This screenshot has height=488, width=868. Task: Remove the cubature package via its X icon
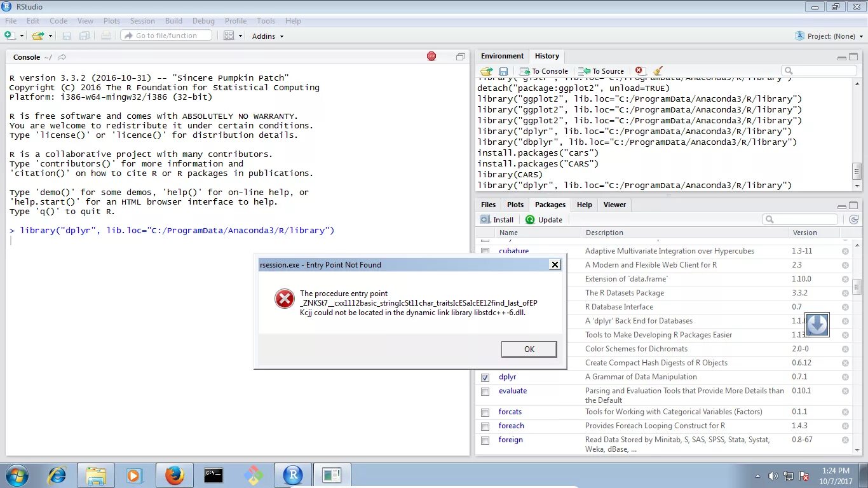point(845,251)
